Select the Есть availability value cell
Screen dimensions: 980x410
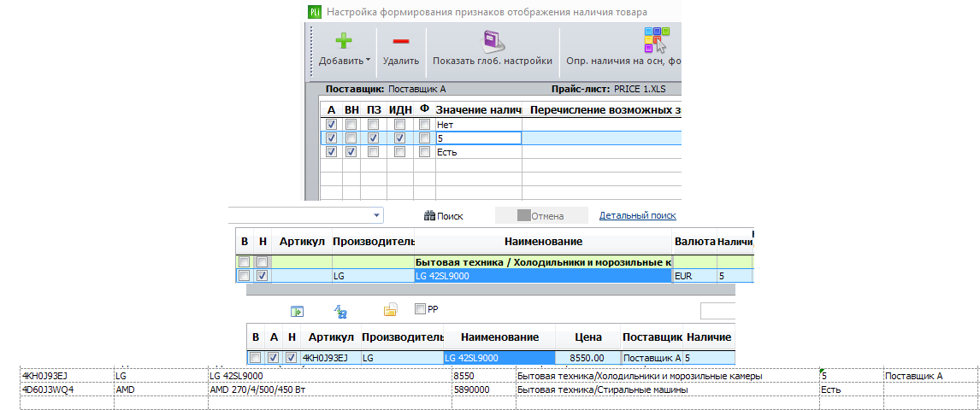(x=478, y=152)
